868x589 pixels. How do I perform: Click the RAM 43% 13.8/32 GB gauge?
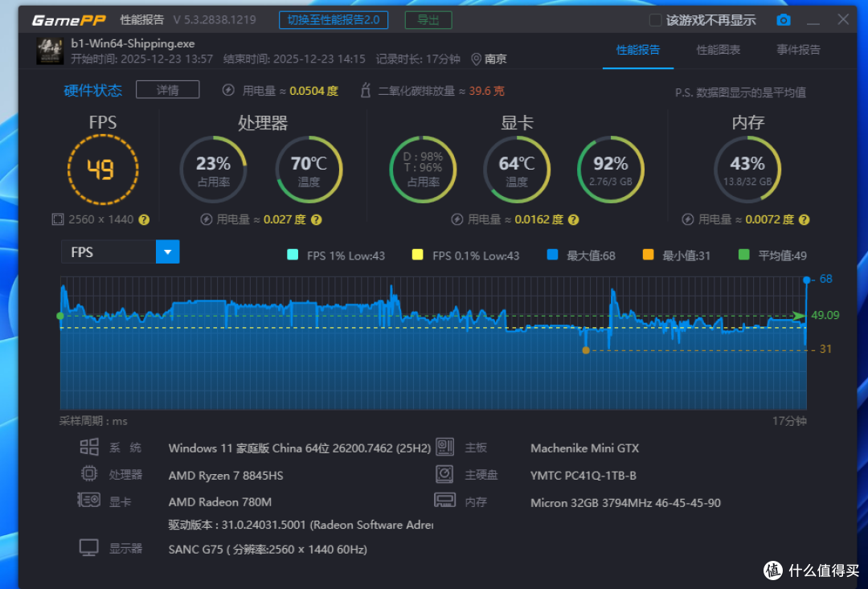click(747, 170)
